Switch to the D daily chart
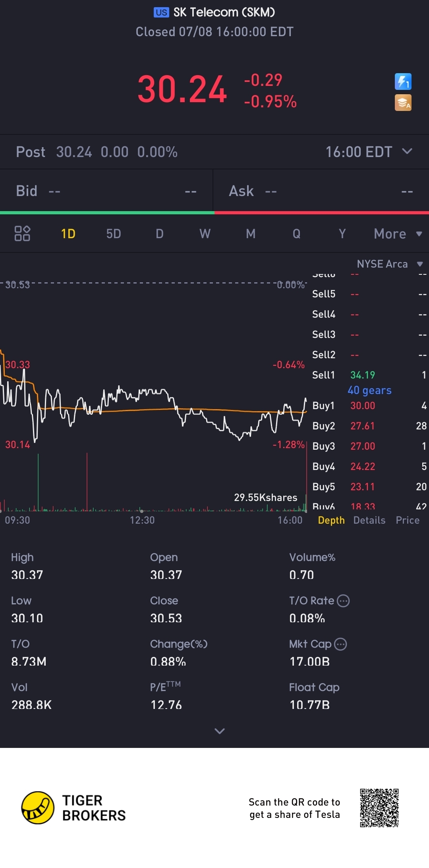This screenshot has width=429, height=868. pyautogui.click(x=160, y=234)
